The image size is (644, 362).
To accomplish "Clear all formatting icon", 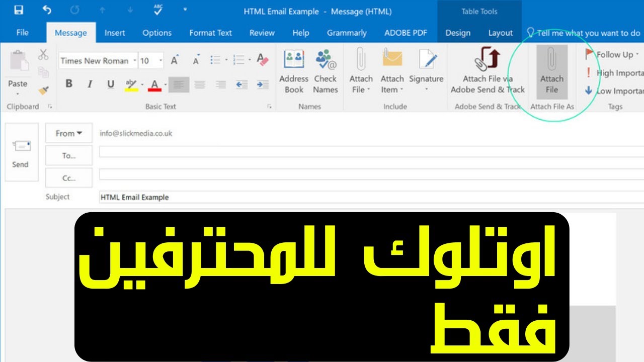I will 263,60.
